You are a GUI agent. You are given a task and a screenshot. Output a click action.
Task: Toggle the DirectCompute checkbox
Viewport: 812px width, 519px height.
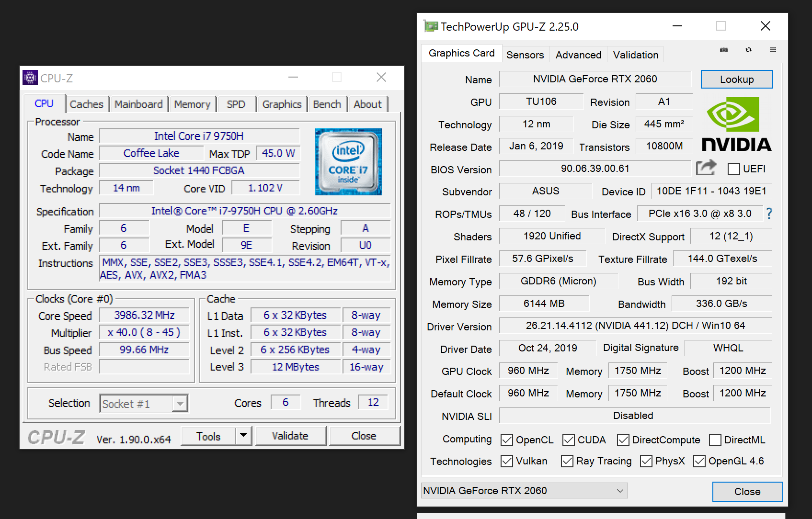(x=623, y=440)
